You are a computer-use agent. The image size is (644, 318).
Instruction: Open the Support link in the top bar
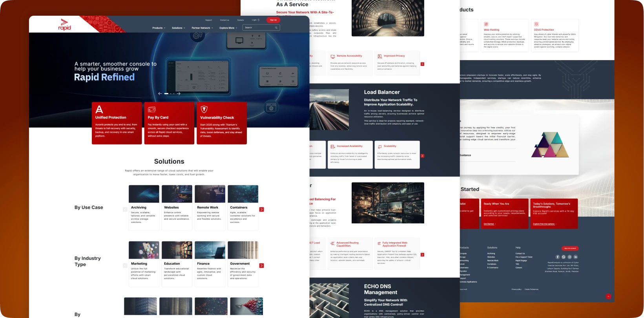209,20
